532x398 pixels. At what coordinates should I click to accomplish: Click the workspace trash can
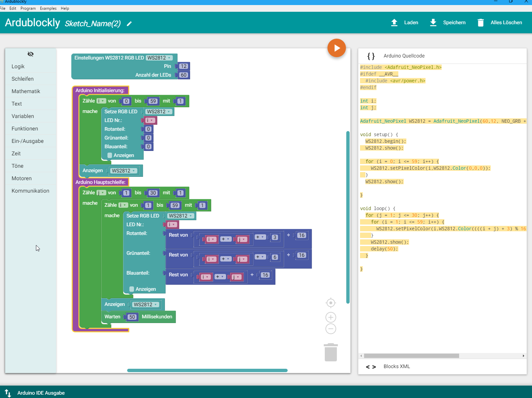pyautogui.click(x=331, y=352)
